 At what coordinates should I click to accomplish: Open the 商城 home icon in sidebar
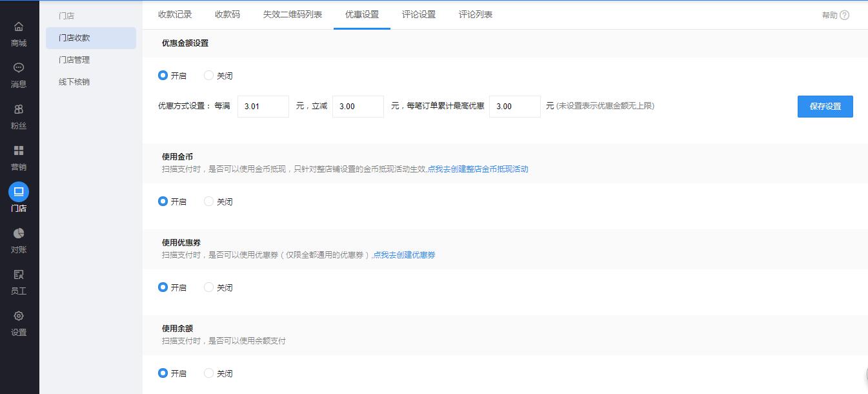[19, 26]
